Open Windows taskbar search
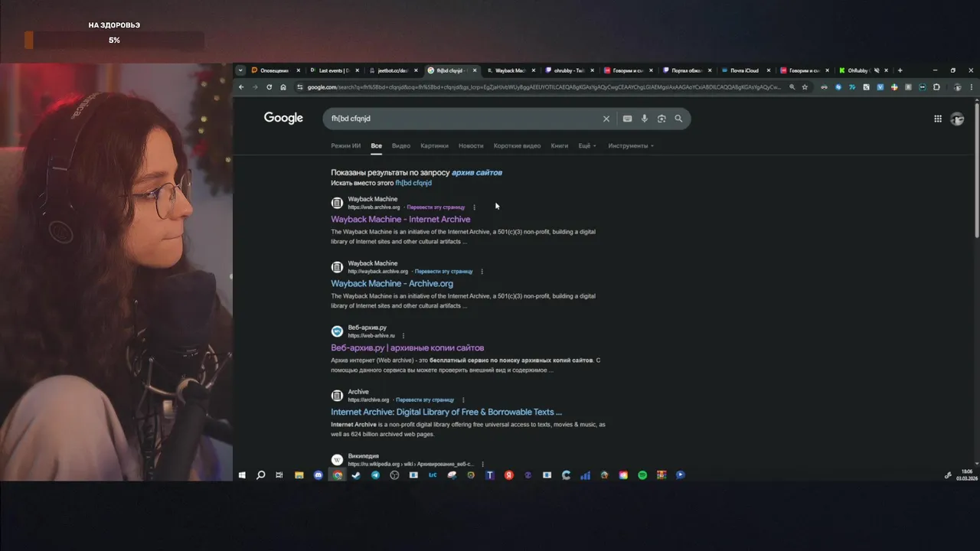 260,475
